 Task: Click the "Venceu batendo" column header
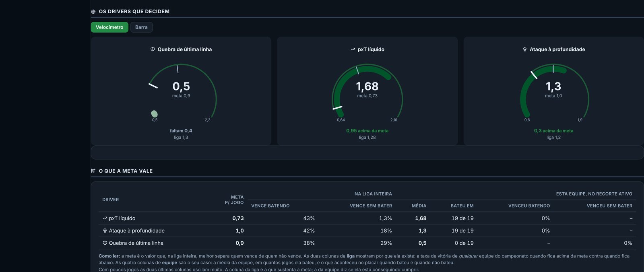(x=529, y=206)
